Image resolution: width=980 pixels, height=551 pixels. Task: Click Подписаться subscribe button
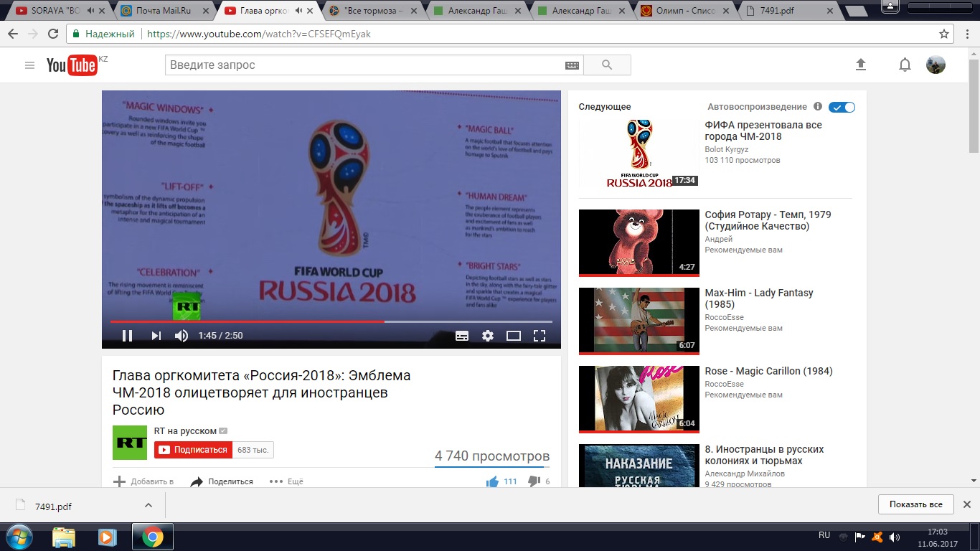tap(194, 450)
